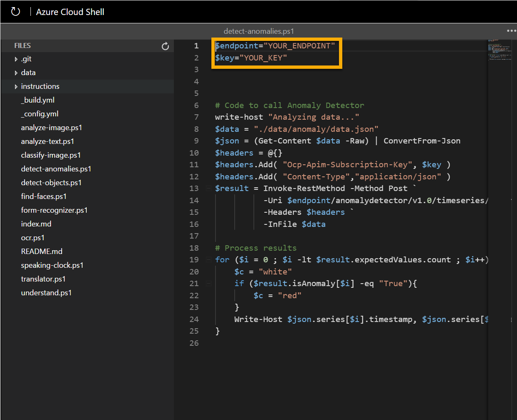The height and width of the screenshot is (420, 517).
Task: Click the "white" string on line 20
Action: 275,272
